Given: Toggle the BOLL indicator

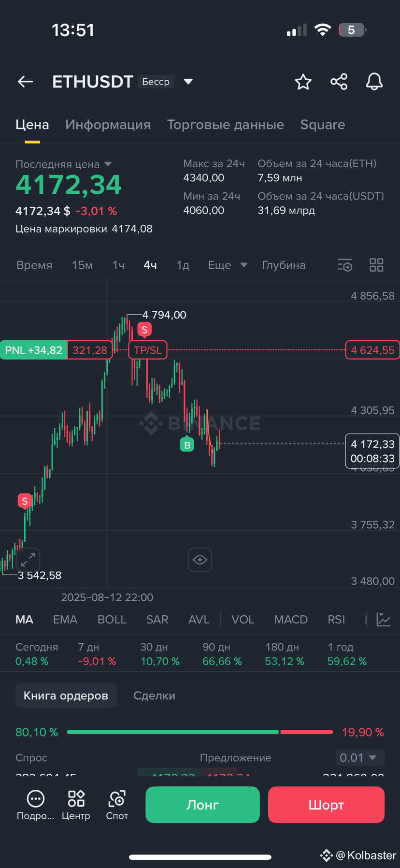Looking at the screenshot, I should 112,620.
